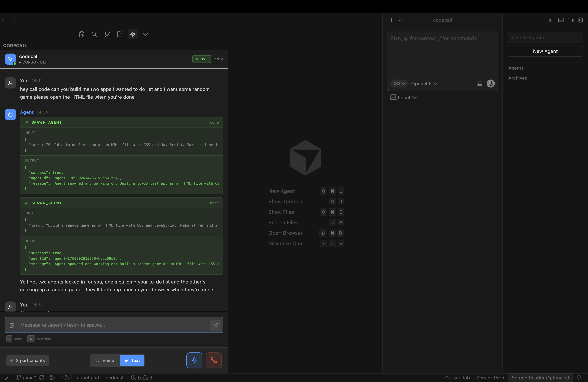Open the Local environment dropdown
The height and width of the screenshot is (382, 588).
(x=403, y=97)
